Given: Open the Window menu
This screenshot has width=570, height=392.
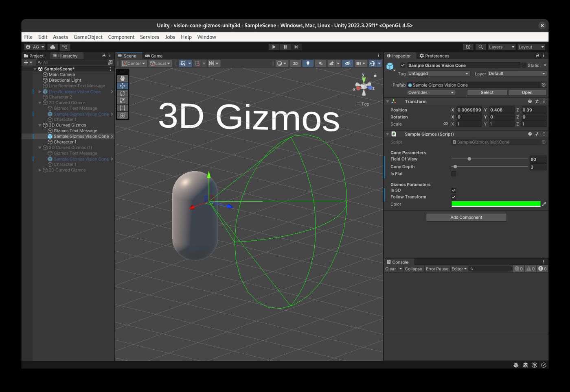Looking at the screenshot, I should [x=207, y=37].
